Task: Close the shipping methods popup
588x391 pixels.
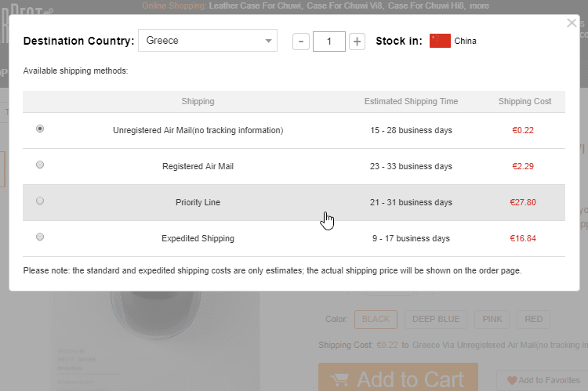Action: pyautogui.click(x=572, y=24)
